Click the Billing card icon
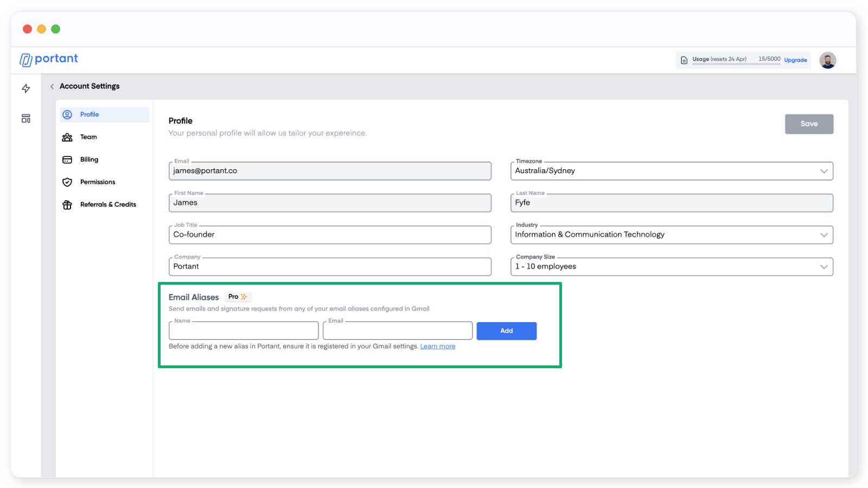This screenshot has height=488, width=868. (67, 160)
